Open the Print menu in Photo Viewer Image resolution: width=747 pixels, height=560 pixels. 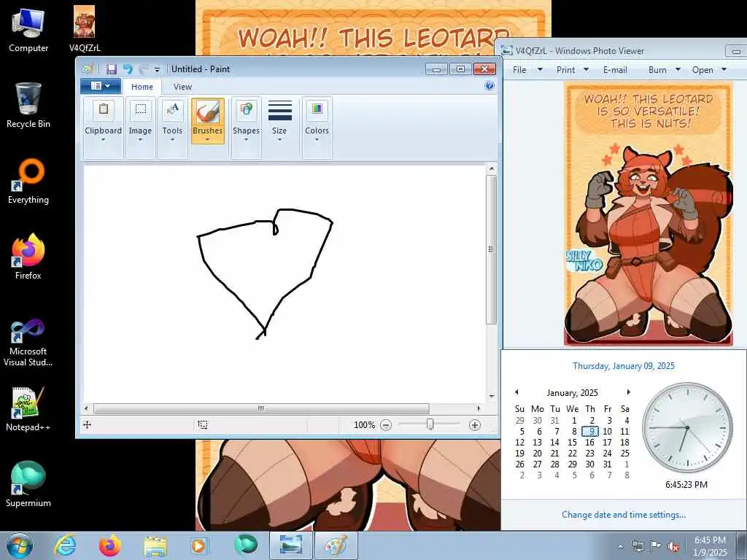point(572,70)
